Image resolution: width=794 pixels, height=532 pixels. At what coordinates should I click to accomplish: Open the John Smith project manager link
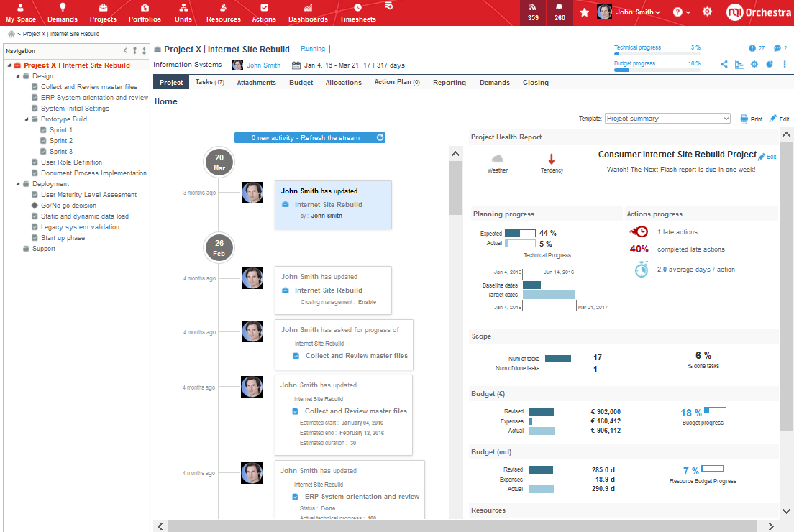263,65
